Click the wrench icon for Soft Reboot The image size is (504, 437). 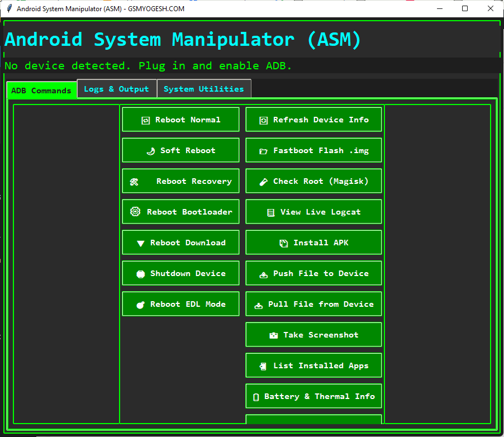pos(150,150)
